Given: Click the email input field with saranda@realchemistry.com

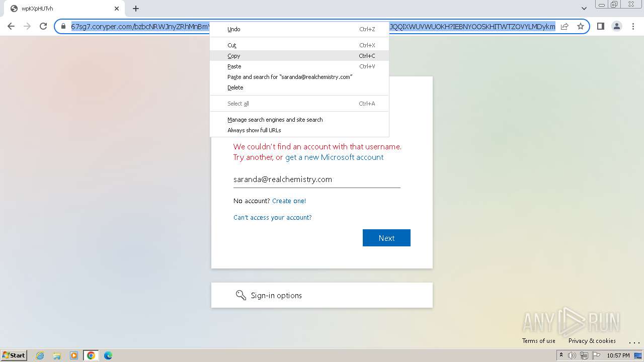Looking at the screenshot, I should [317, 179].
